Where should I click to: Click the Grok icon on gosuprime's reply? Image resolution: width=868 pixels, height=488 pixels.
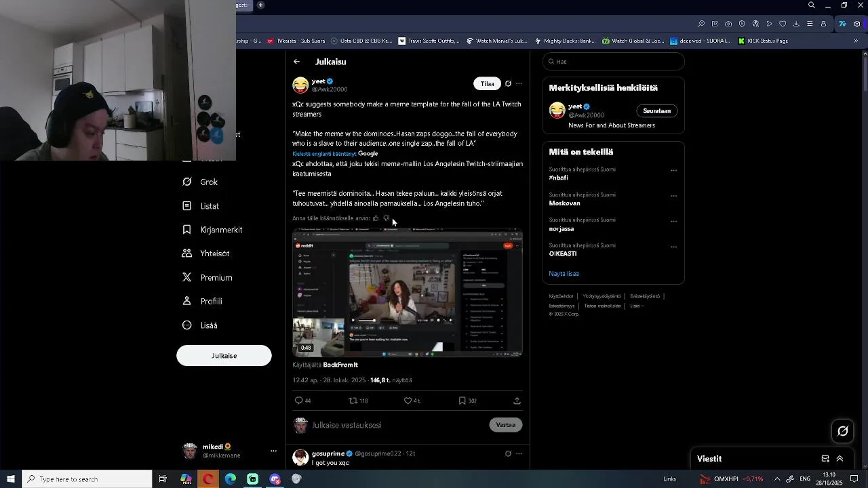508,453
